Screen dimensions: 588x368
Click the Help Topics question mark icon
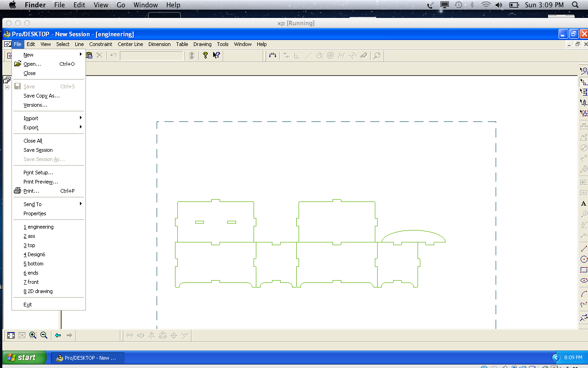205,55
